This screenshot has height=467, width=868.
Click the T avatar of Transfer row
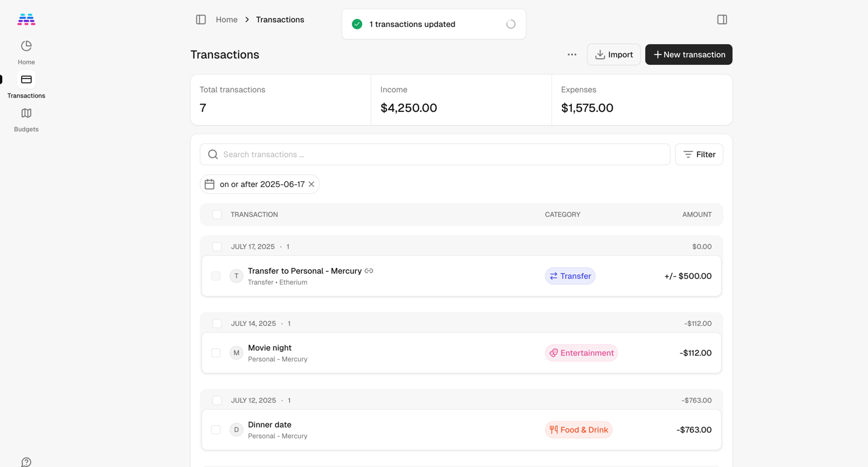click(x=237, y=276)
